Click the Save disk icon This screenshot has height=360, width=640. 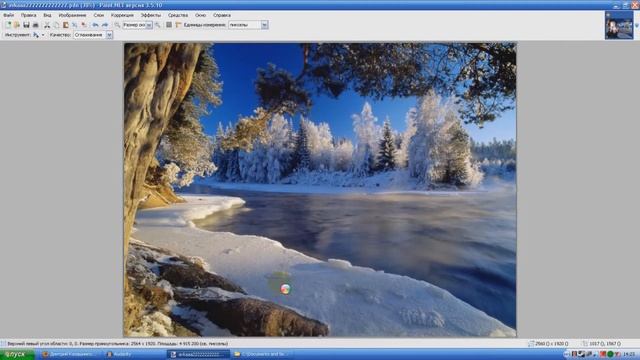click(x=26, y=25)
